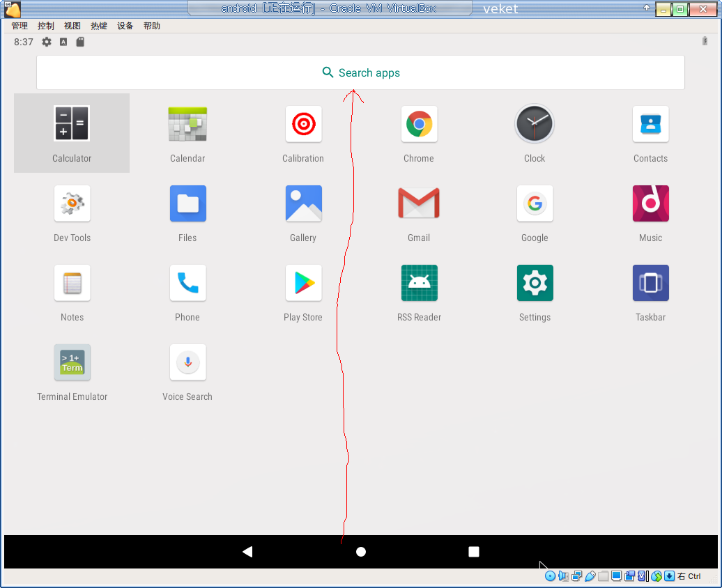Click the VirtualBox USB indicator
The height and width of the screenshot is (588, 722).
(x=590, y=576)
